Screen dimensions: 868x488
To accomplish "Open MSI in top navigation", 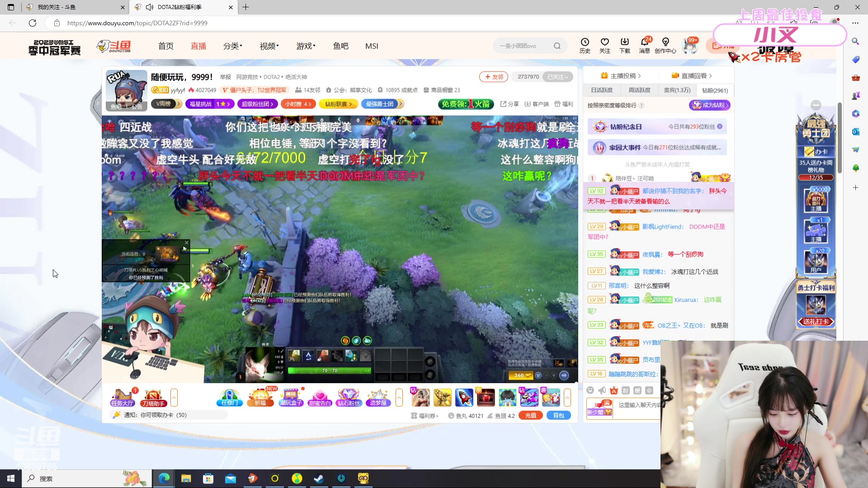I will (372, 46).
